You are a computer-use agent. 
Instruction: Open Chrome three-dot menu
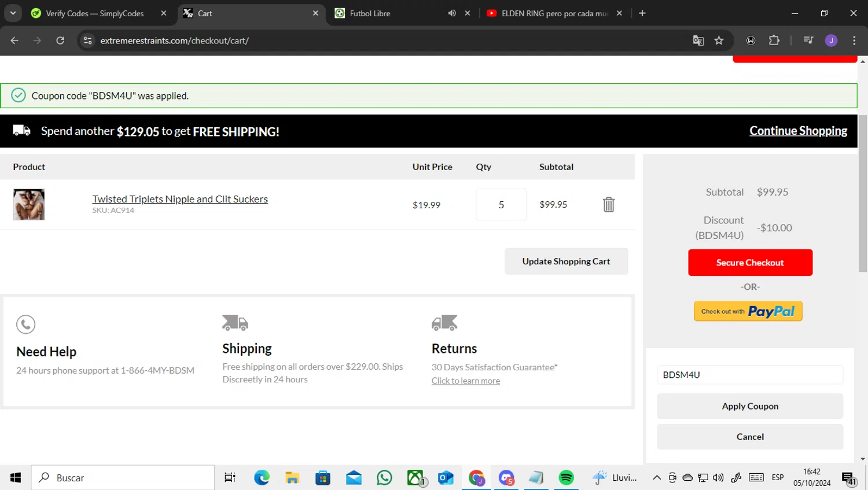tap(854, 40)
